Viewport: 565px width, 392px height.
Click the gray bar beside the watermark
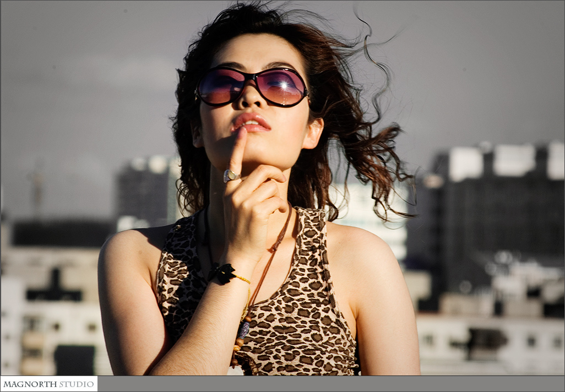coord(330,384)
